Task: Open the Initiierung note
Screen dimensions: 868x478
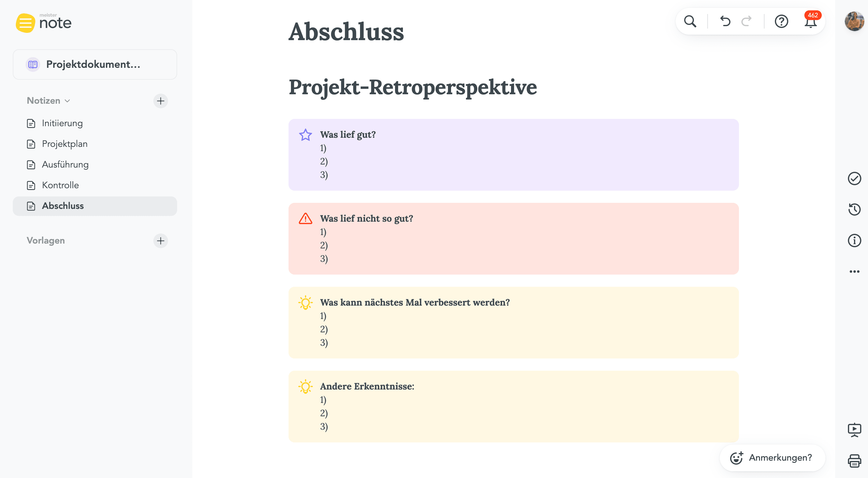Action: pos(62,123)
